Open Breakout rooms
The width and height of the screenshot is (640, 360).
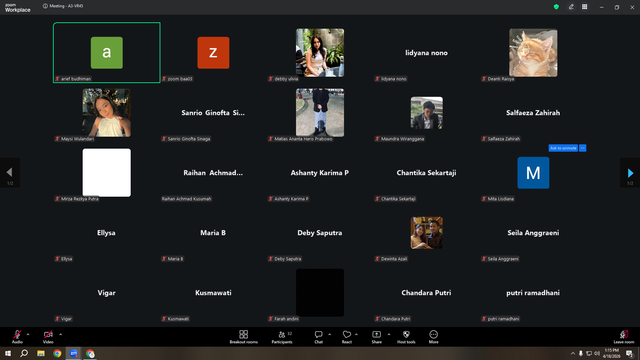click(244, 337)
